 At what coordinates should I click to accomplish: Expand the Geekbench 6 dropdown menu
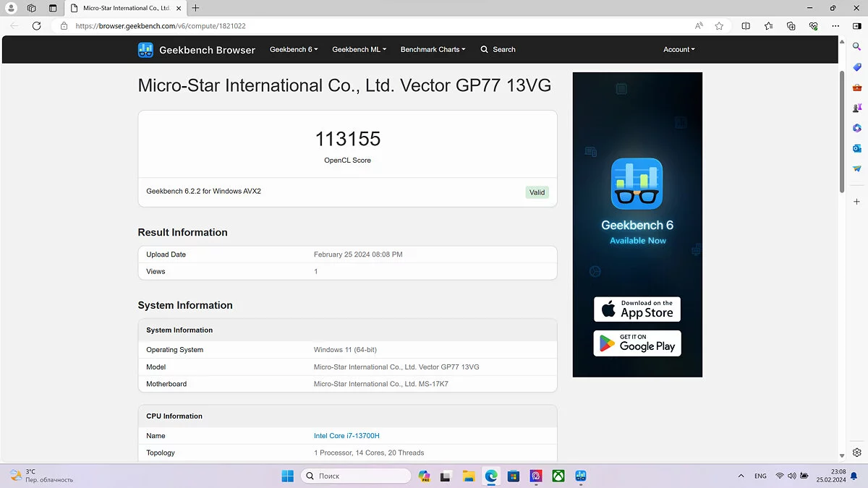[x=294, y=50]
